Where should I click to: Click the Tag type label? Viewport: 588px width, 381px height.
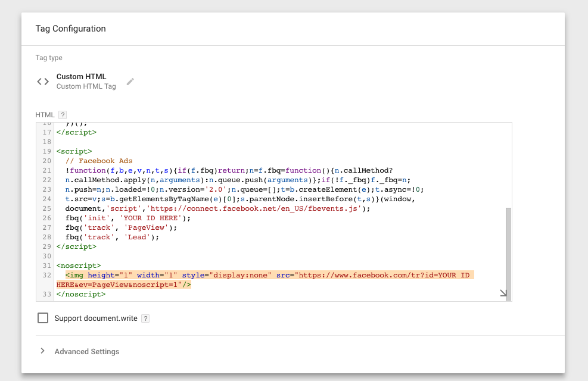pos(49,58)
